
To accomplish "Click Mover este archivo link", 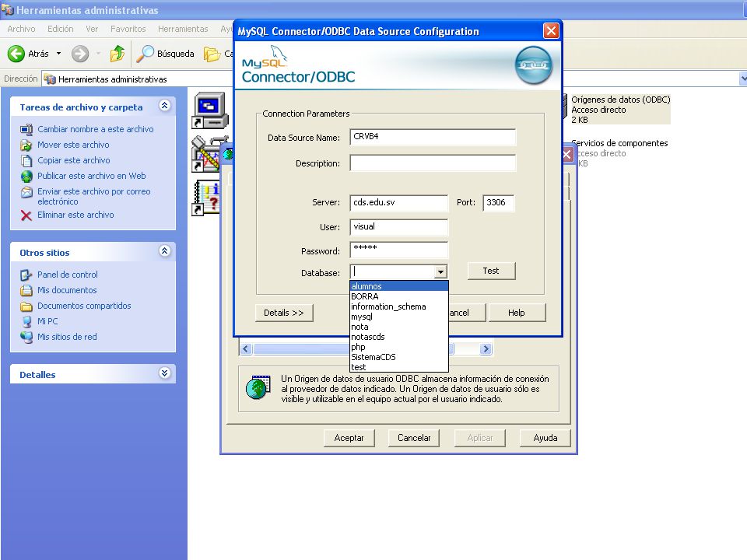I will 73,145.
